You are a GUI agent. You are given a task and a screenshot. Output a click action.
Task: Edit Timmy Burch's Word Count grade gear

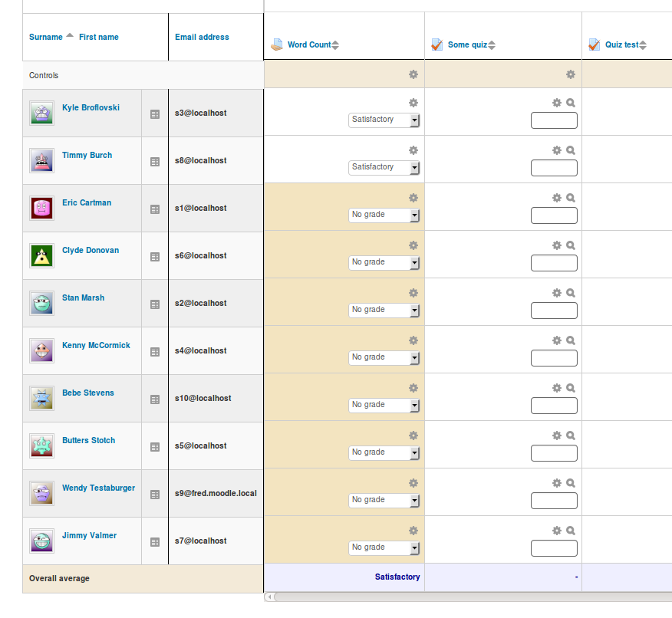pyautogui.click(x=413, y=150)
